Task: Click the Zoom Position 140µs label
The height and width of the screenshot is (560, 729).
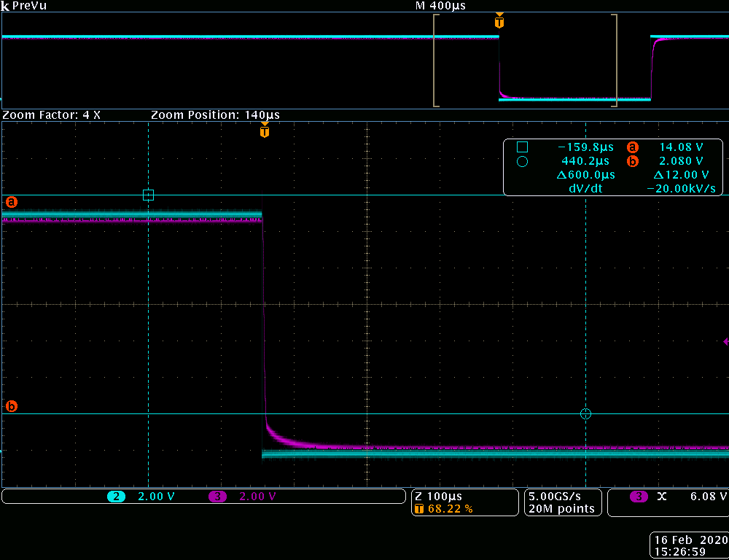Action: point(215,115)
